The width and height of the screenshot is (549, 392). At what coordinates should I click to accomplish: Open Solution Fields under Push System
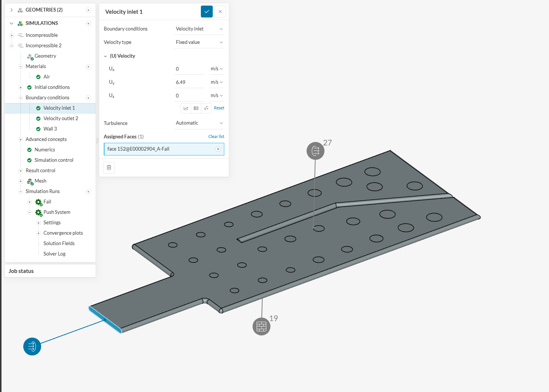(x=59, y=244)
